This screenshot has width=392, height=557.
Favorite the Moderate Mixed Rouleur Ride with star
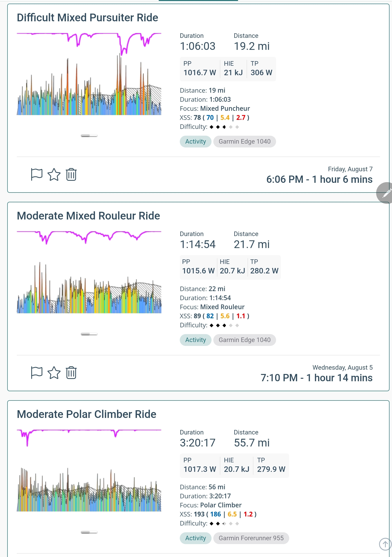click(x=54, y=373)
